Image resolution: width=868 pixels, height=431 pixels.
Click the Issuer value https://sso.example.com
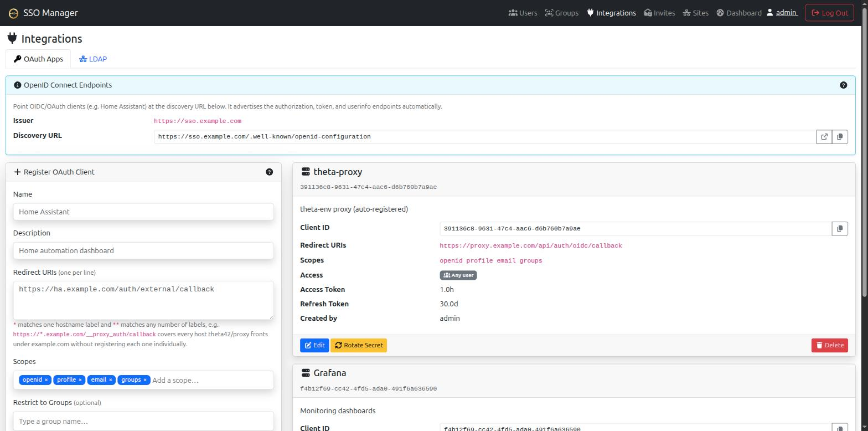click(x=198, y=121)
